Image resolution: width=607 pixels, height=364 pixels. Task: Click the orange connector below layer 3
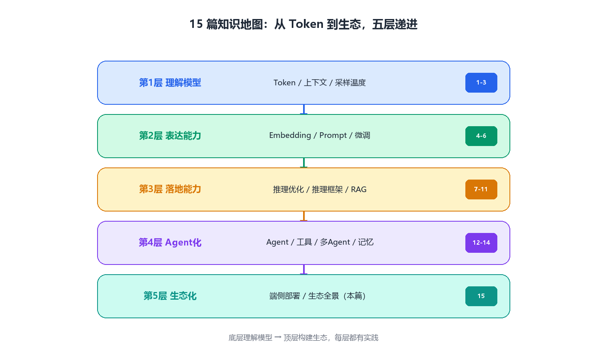pyautogui.click(x=303, y=216)
